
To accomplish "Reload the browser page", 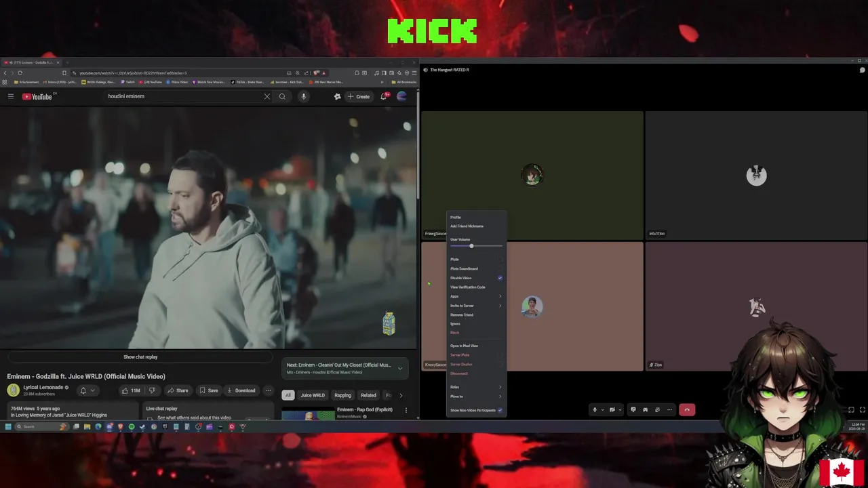I will click(20, 73).
